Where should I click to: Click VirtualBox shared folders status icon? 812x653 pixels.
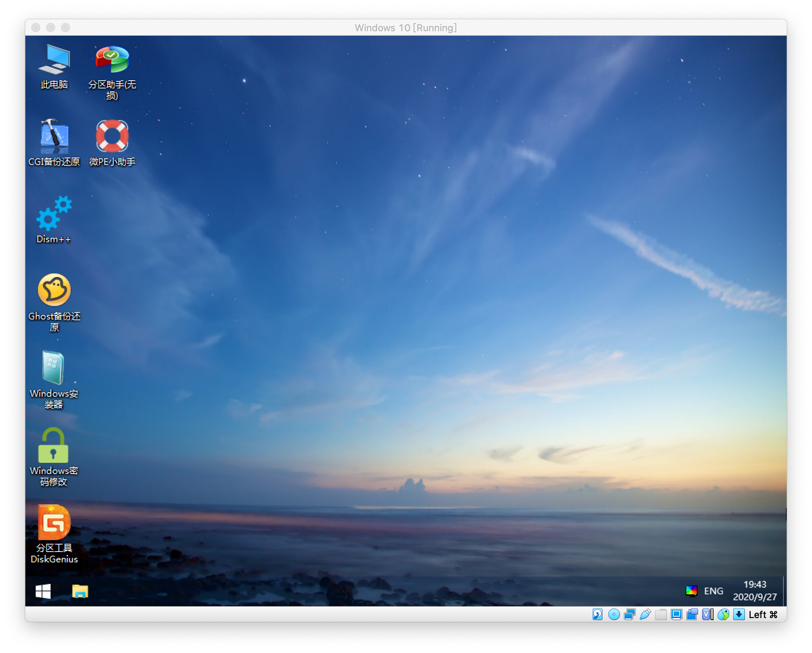point(661,615)
